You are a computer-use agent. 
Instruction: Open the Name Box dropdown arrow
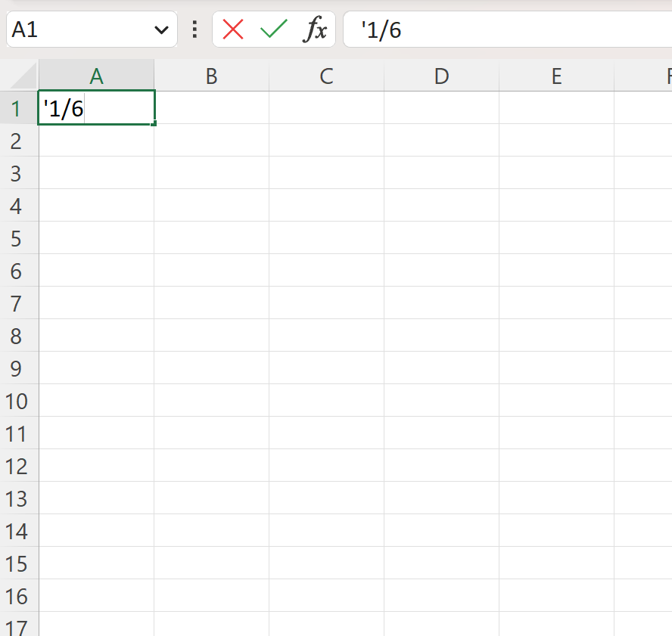[160, 29]
